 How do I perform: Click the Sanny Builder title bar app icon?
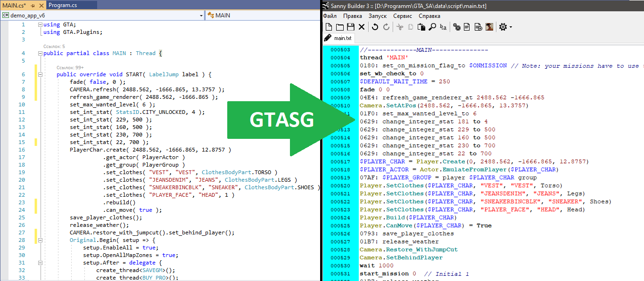tap(325, 6)
